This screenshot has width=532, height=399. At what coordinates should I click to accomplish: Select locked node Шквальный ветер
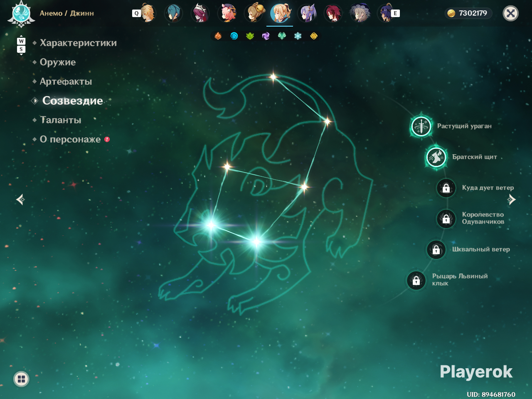436,249
